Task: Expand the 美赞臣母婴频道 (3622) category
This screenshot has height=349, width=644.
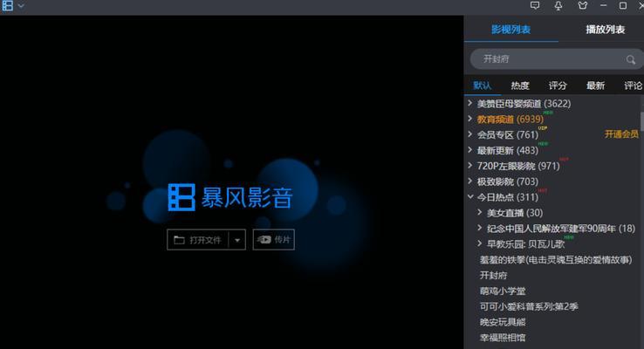Action: [x=470, y=103]
